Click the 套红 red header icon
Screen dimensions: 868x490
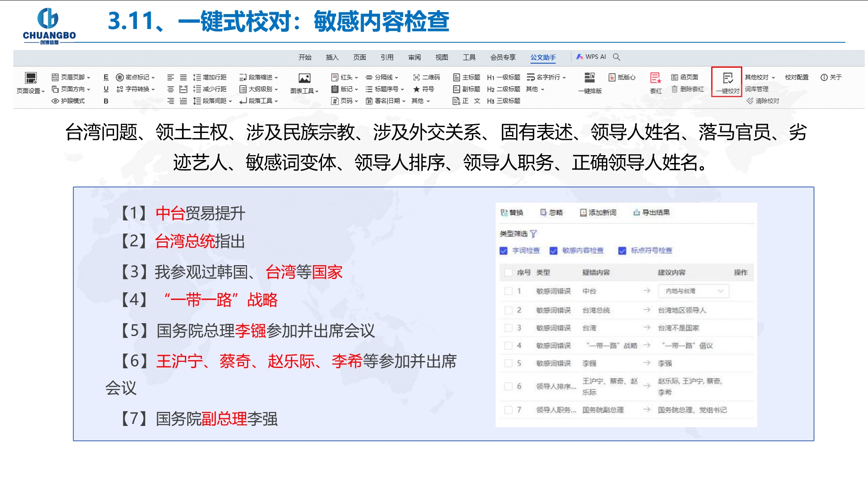[x=655, y=78]
